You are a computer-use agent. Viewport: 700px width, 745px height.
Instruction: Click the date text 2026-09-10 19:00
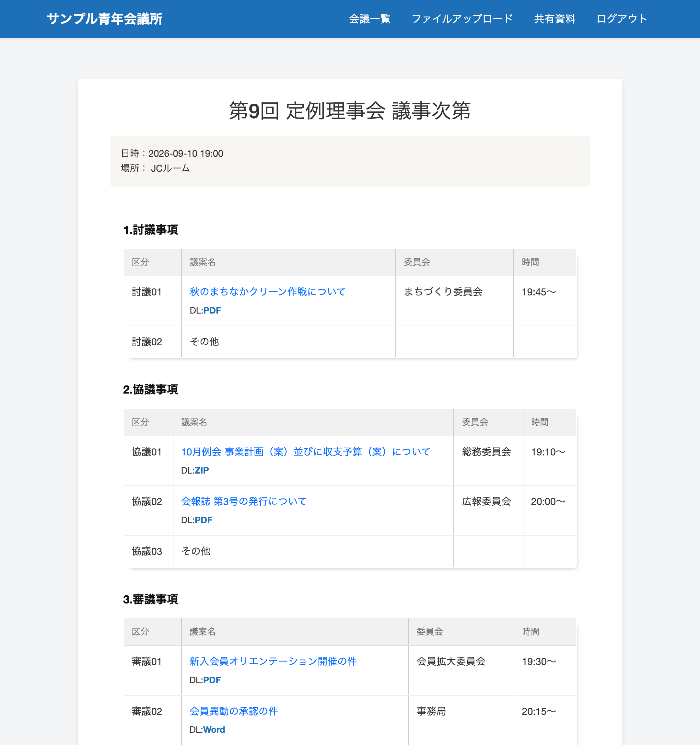click(186, 154)
